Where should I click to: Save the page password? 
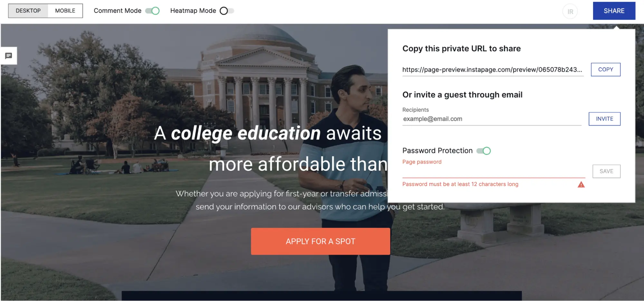click(606, 171)
